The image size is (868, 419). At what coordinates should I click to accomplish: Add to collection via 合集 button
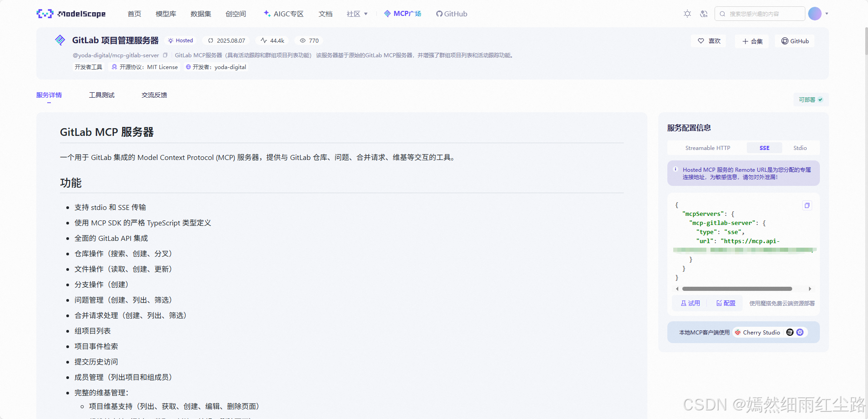pyautogui.click(x=752, y=41)
